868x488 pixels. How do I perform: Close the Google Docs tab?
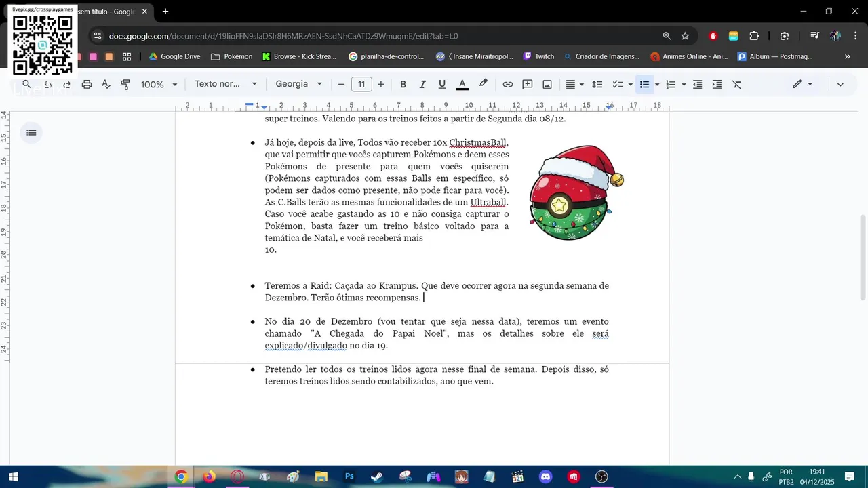[x=144, y=12]
